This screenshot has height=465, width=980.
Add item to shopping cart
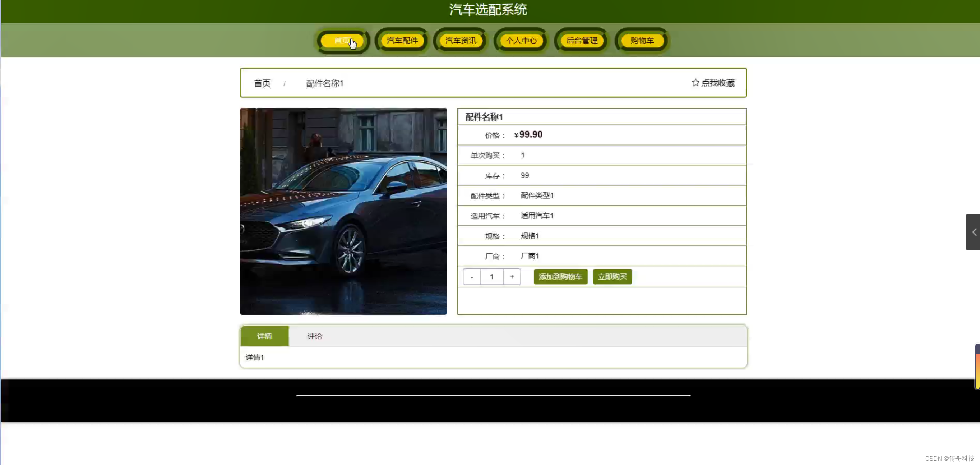[x=560, y=277]
